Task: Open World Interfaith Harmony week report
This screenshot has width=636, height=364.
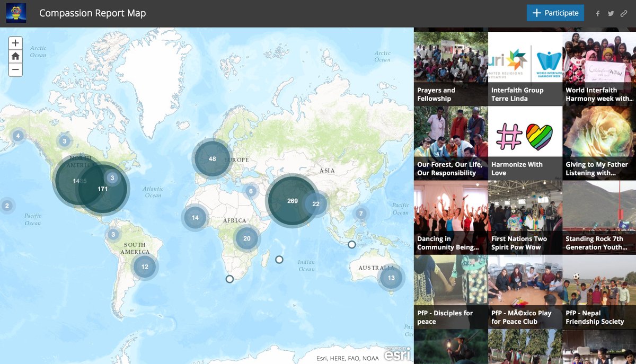Action: point(599,69)
